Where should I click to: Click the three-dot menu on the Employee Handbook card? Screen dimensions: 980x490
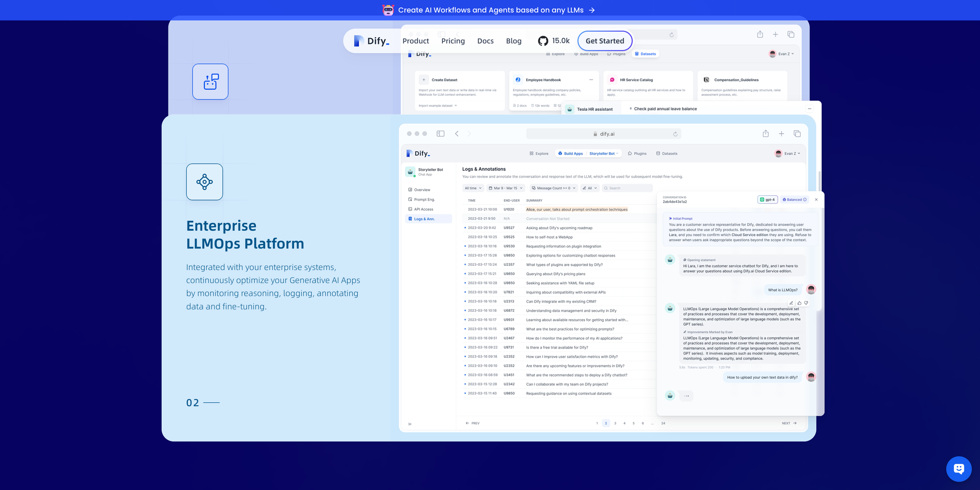(591, 80)
